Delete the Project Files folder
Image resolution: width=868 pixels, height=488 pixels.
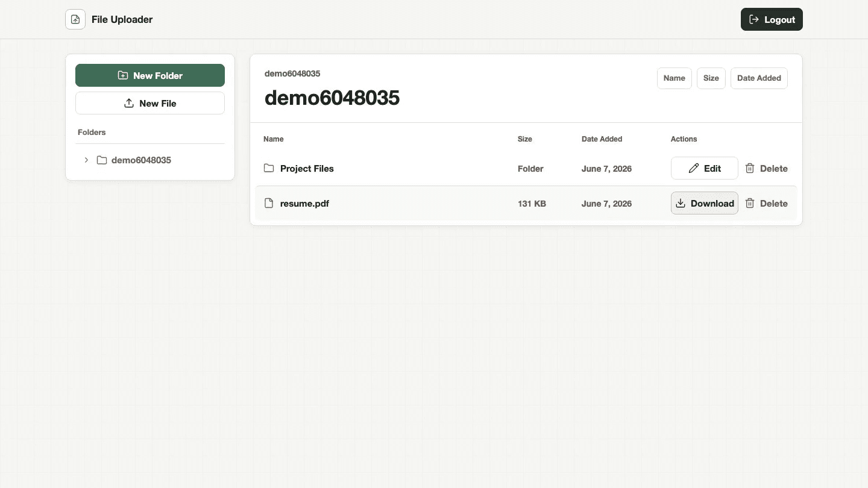tap(766, 169)
